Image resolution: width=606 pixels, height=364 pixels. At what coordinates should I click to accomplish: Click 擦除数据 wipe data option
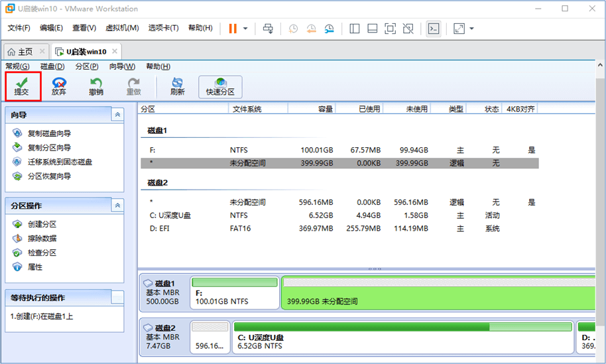[x=34, y=239]
